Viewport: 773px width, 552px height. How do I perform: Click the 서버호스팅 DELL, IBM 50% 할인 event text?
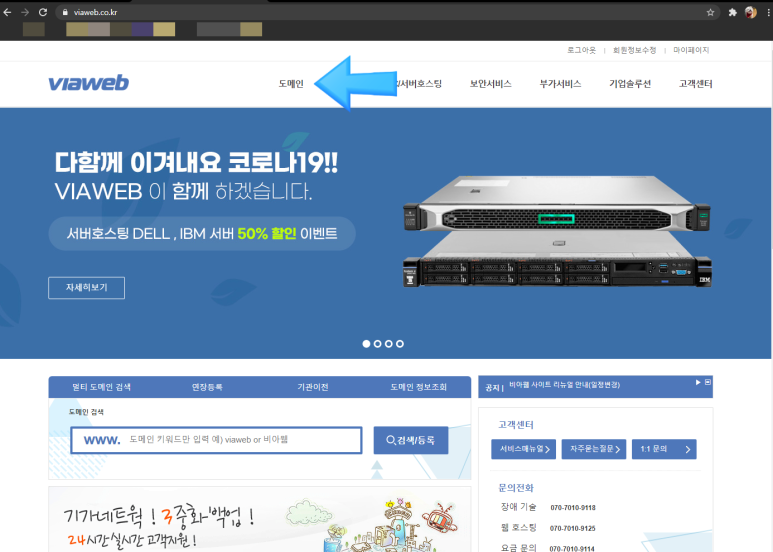tap(202, 234)
